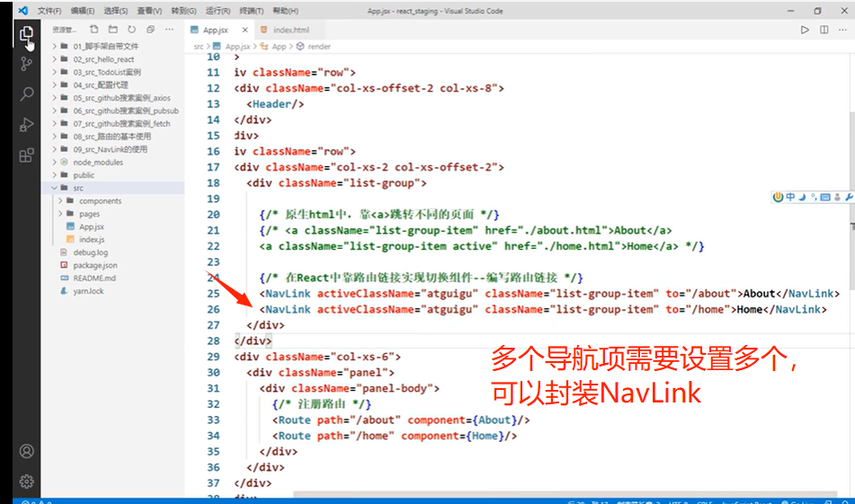Open the IME soft keyboard icon
The height and width of the screenshot is (504, 855).
pos(825,198)
